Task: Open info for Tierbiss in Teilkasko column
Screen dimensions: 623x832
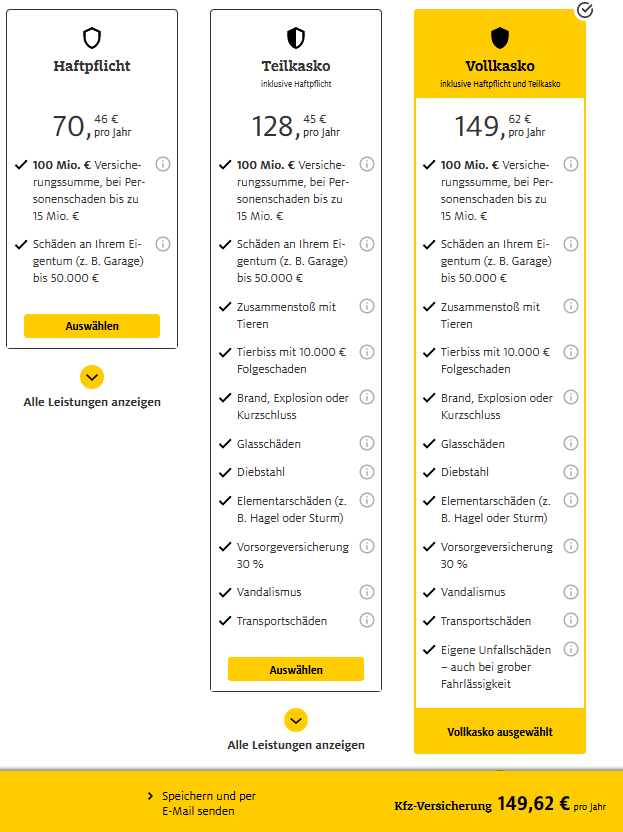Action: pos(367,352)
